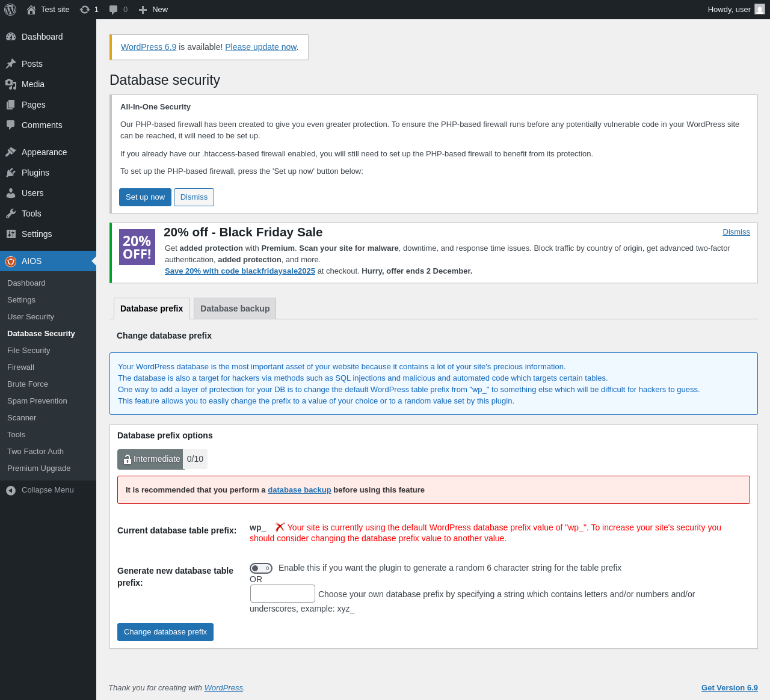Click the Set up now button

145,197
